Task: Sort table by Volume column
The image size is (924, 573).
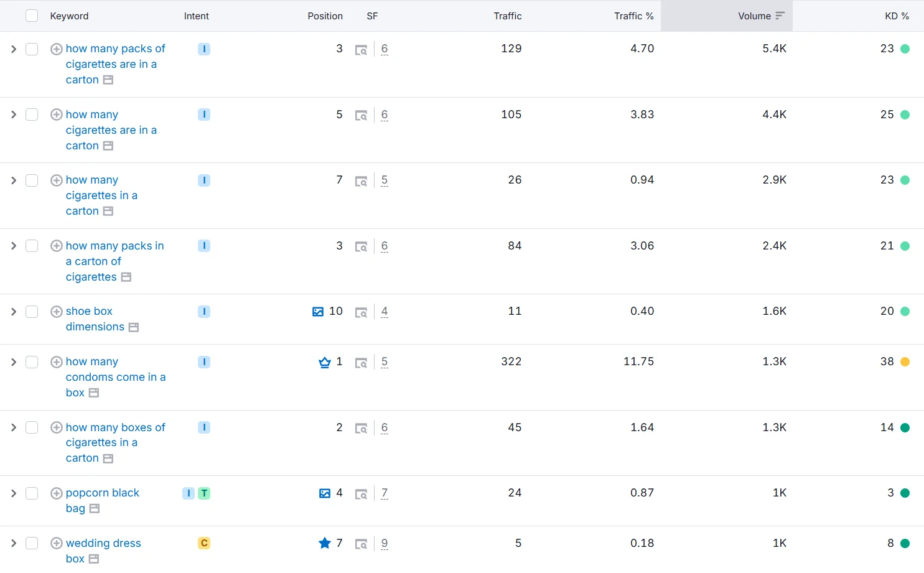Action: click(754, 16)
